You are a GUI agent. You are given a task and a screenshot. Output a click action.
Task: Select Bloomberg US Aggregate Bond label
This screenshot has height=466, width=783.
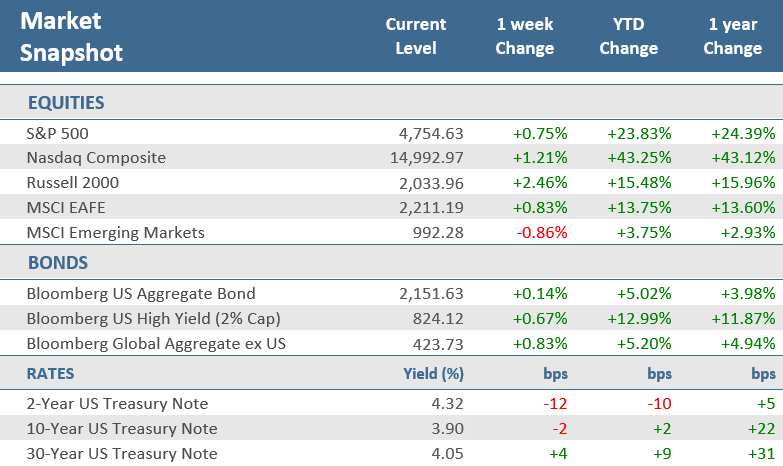(x=141, y=294)
